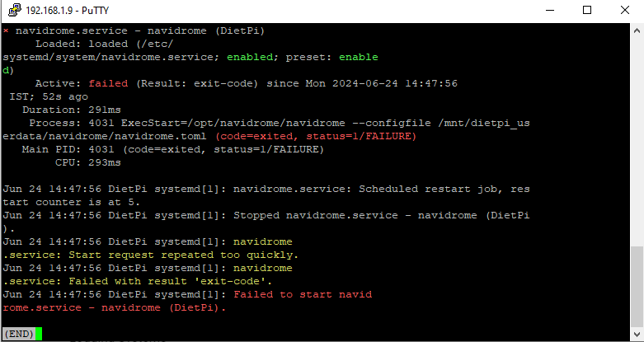The width and height of the screenshot is (644, 342).
Task: Click the red 'failed' status word
Action: point(108,83)
